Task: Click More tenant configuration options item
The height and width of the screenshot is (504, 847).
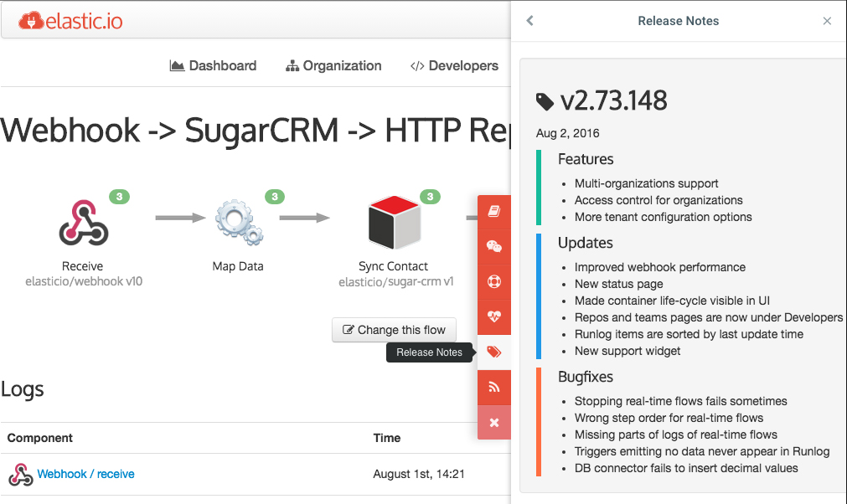Action: (x=663, y=217)
